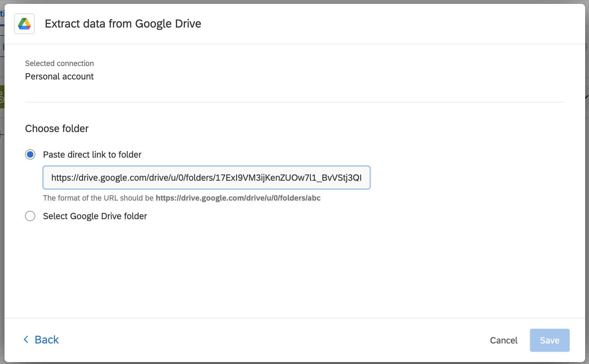Viewport: 589px width, 364px height.
Task: Click the Selected connection label
Action: (x=59, y=63)
